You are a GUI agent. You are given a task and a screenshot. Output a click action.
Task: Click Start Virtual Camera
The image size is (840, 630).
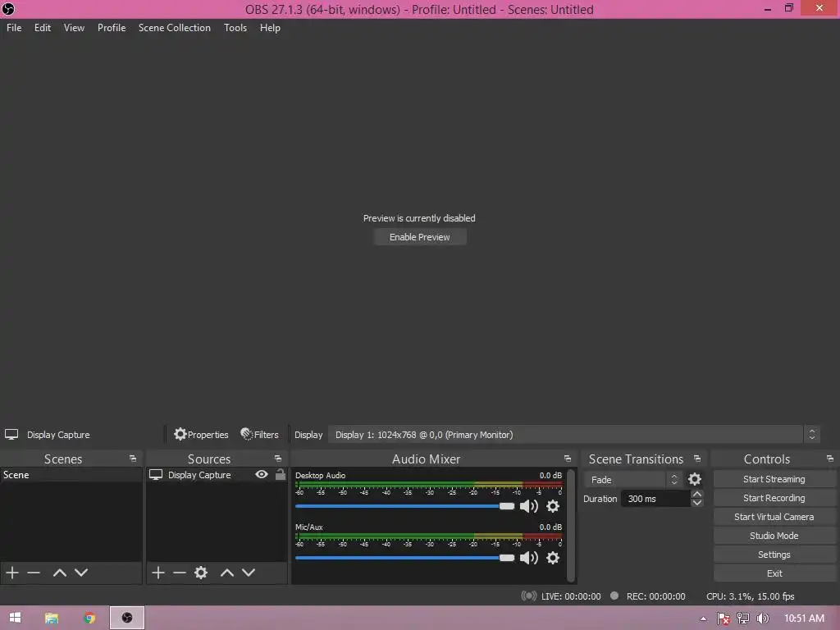coord(774,517)
